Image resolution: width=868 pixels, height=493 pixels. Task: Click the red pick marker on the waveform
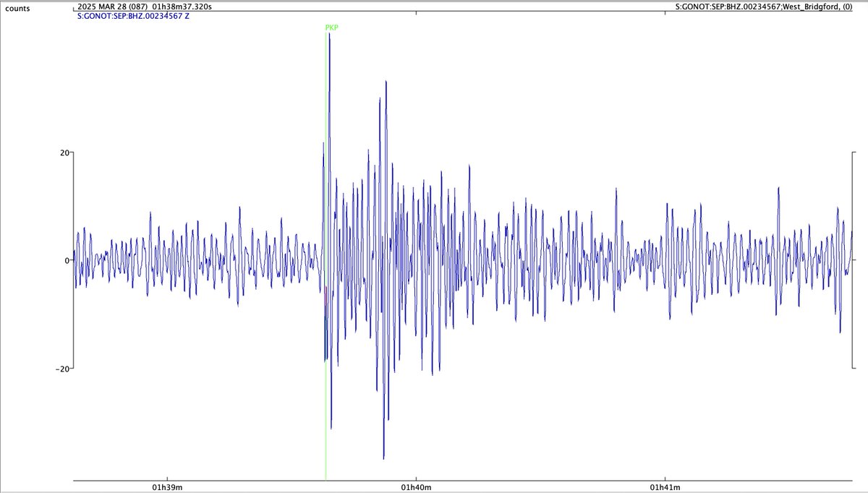click(x=326, y=296)
